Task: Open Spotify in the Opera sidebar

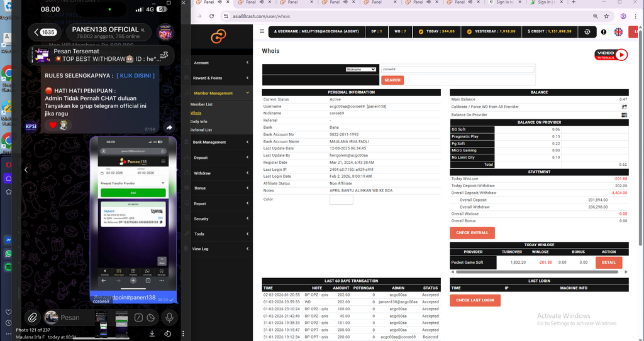Action: point(9,267)
